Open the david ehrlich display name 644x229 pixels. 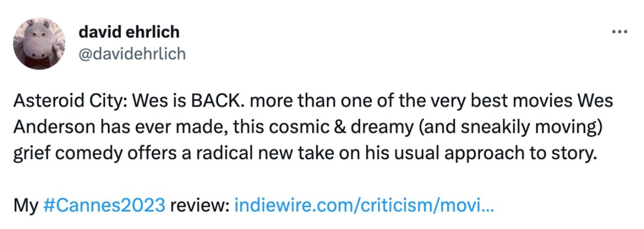pyautogui.click(x=129, y=32)
